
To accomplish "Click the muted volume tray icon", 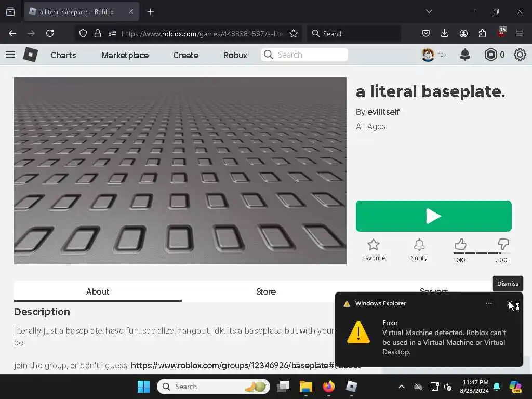I will 448,387.
